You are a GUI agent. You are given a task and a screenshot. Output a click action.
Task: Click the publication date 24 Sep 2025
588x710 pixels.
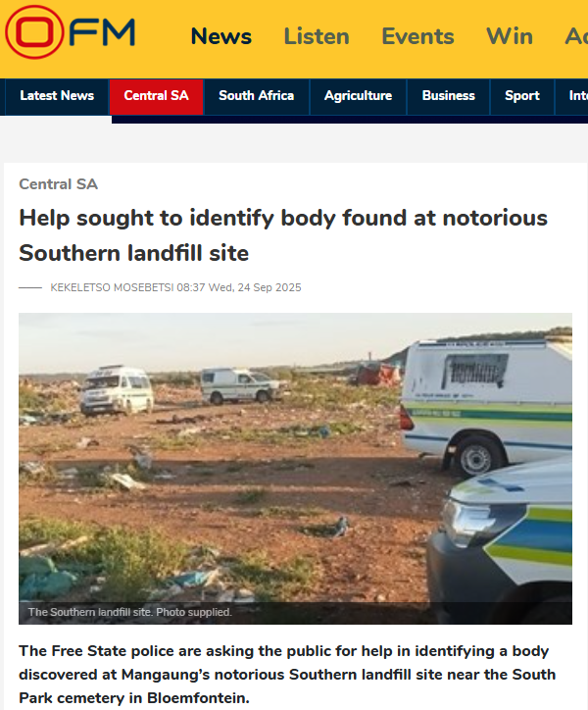269,287
